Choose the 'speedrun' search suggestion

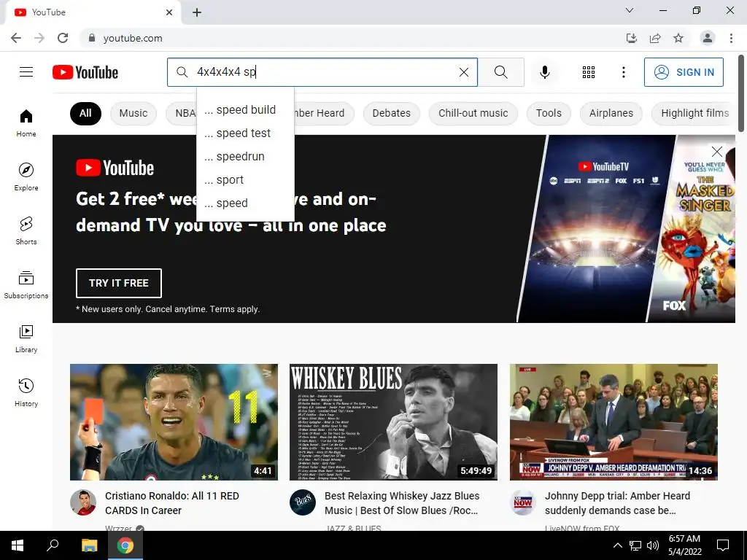pyautogui.click(x=245, y=156)
